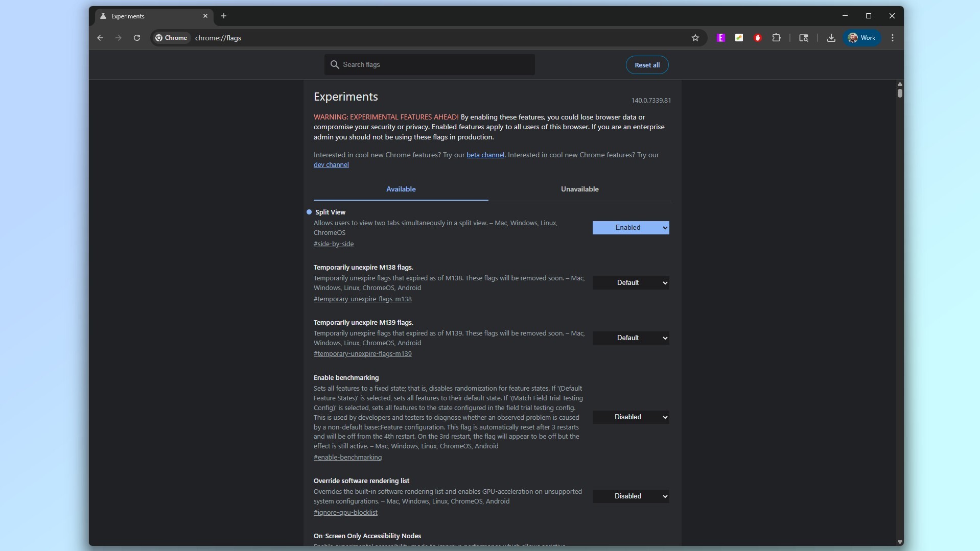Follow the beta channel link
Image resolution: width=980 pixels, height=551 pixels.
click(485, 155)
